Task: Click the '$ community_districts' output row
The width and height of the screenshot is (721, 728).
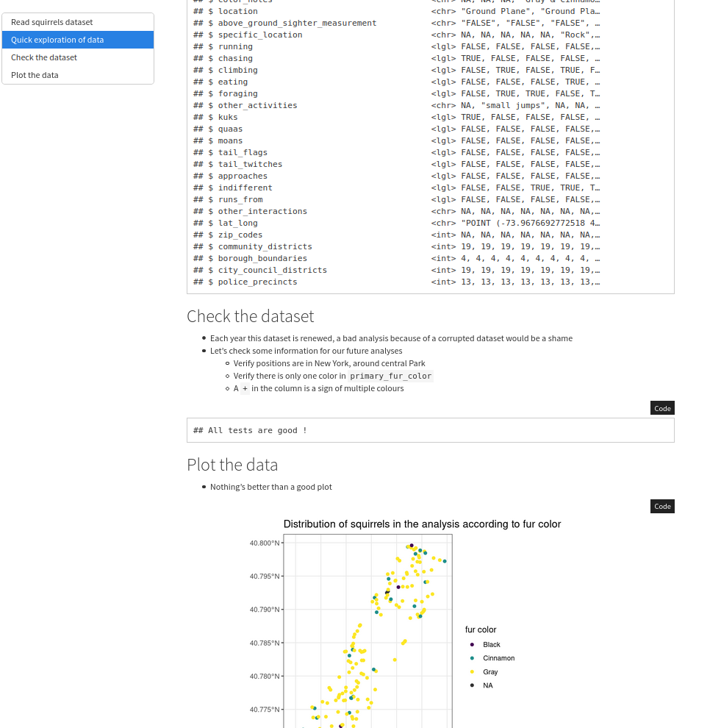Action: point(397,246)
